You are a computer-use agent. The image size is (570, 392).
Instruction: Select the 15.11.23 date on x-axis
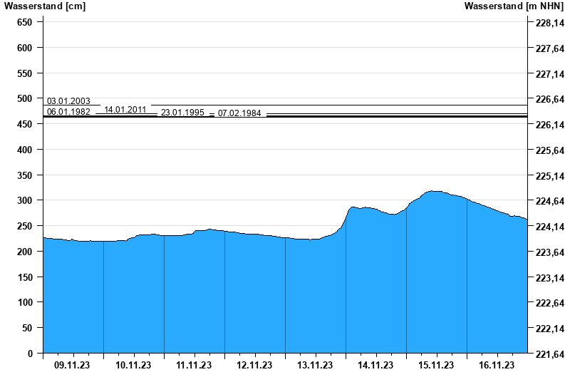tap(436, 366)
